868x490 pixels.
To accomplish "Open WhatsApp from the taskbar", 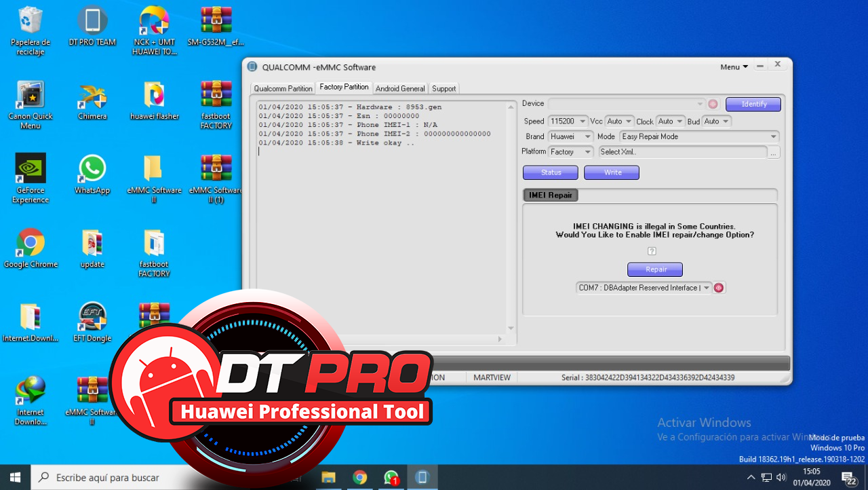I will (x=391, y=477).
